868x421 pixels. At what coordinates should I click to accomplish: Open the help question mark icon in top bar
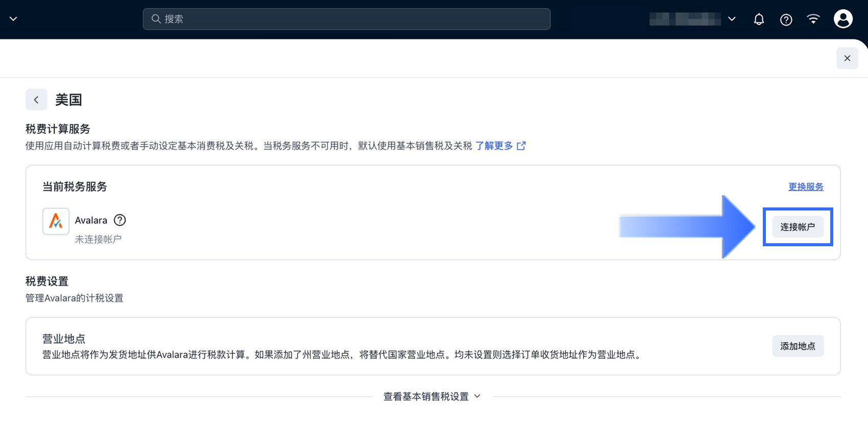786,19
